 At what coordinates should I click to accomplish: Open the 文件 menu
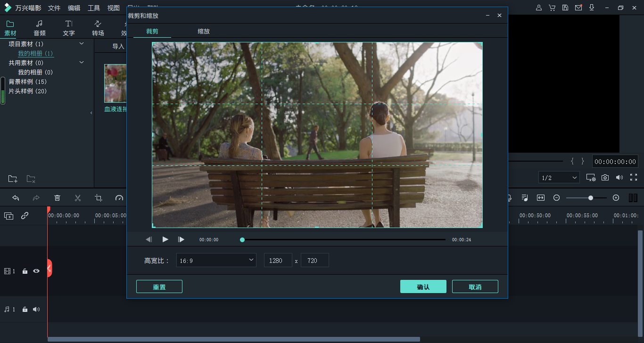[54, 8]
